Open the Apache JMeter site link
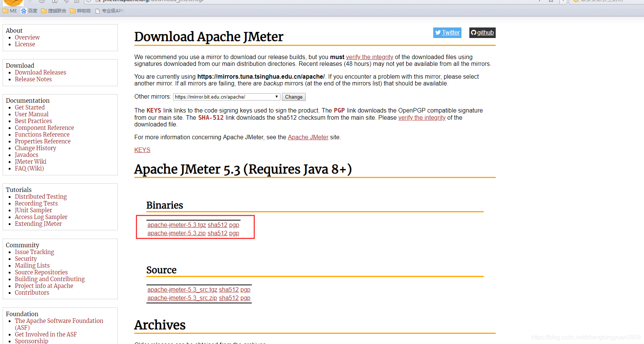 308,137
